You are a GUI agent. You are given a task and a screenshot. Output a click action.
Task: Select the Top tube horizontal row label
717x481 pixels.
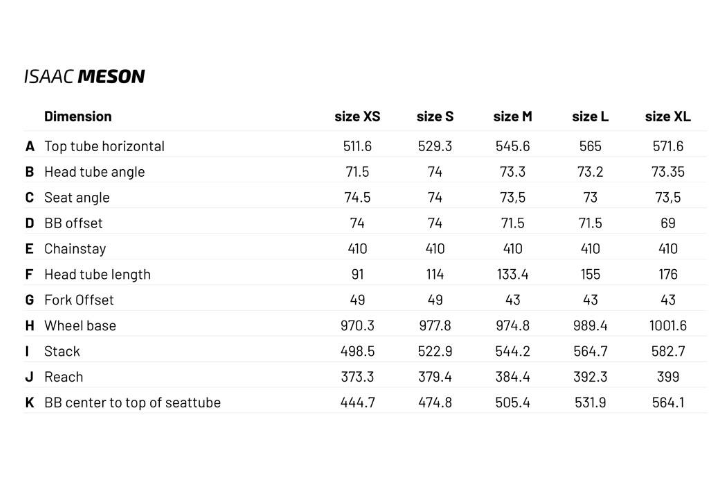pyautogui.click(x=104, y=146)
